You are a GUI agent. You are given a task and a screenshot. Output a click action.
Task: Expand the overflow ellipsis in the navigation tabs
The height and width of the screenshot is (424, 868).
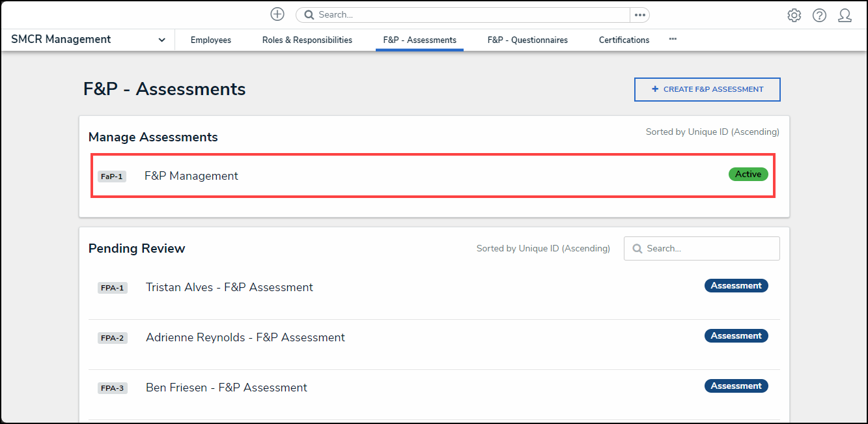[x=673, y=39]
